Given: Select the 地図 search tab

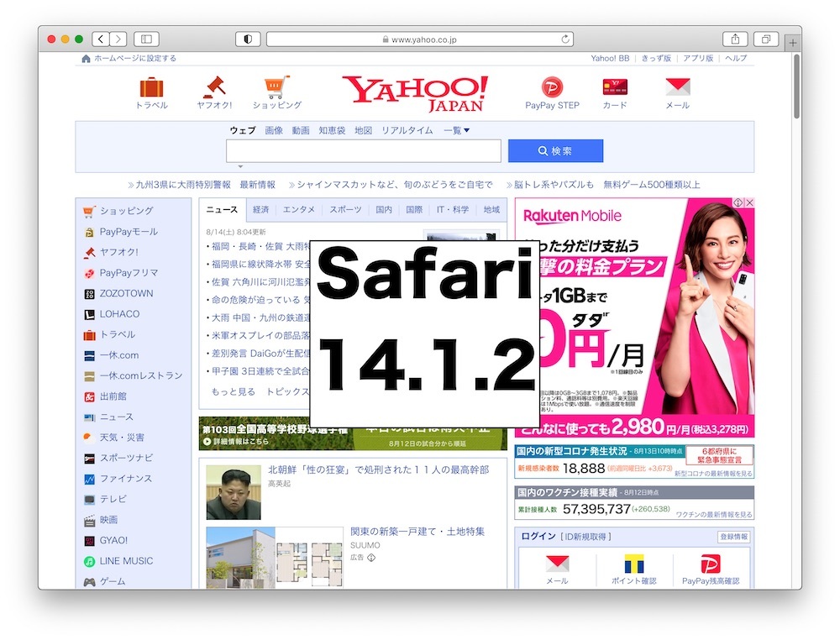Looking at the screenshot, I should click(363, 130).
